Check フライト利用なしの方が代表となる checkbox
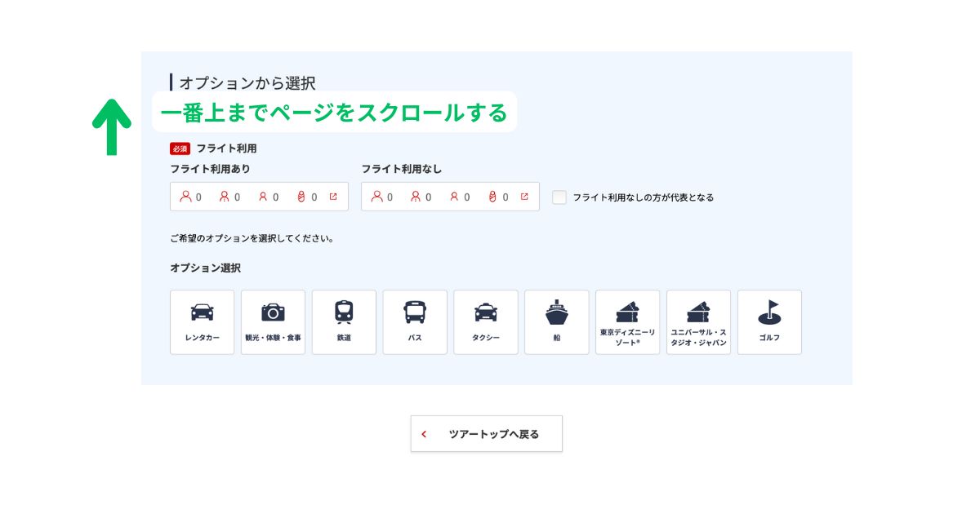This screenshot has height=514, width=980. pos(559,197)
